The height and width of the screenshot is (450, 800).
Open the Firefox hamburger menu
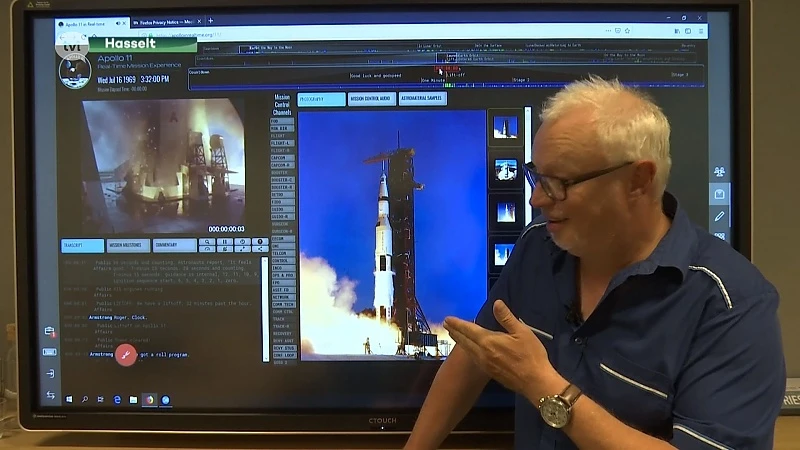point(701,31)
